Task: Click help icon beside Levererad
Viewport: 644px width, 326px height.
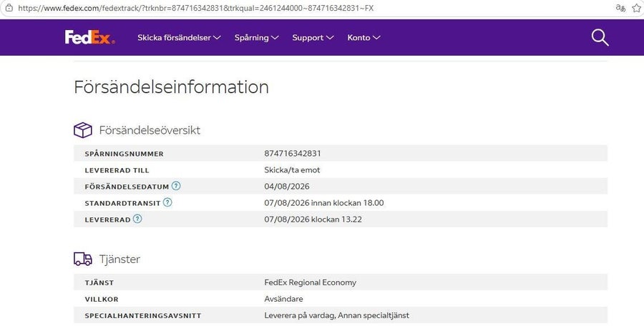Action: [137, 219]
